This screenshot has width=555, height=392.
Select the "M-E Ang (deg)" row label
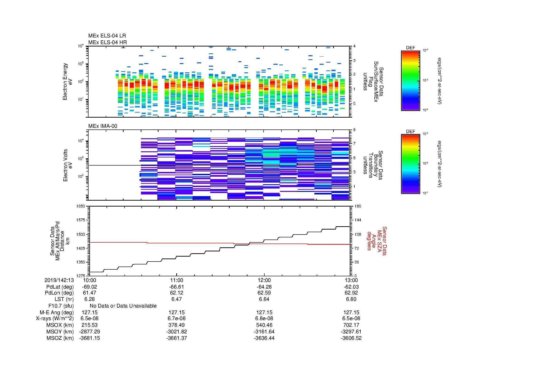coord(56,312)
